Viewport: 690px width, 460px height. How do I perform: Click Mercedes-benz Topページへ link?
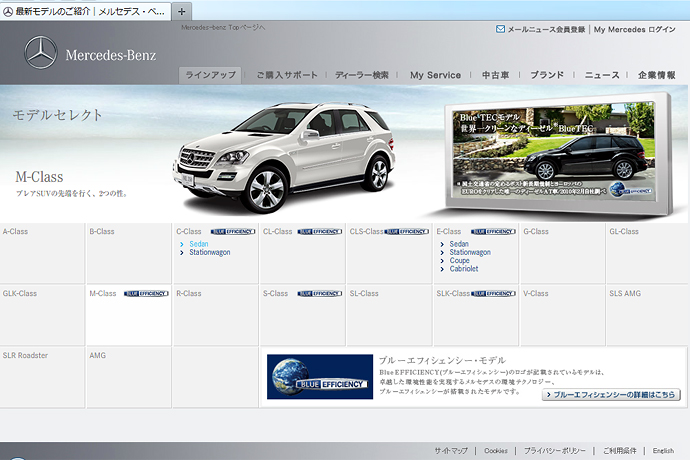click(x=223, y=27)
